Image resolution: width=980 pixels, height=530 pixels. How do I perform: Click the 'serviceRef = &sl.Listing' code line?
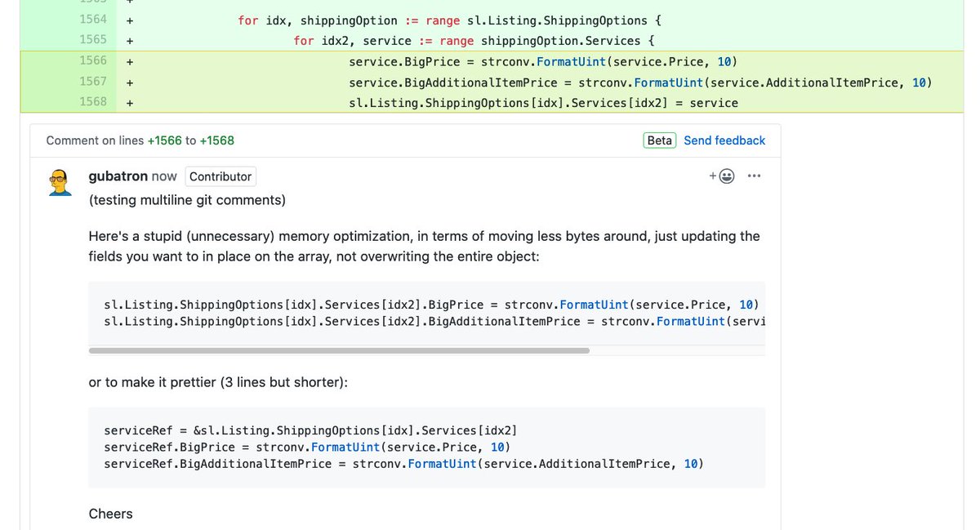click(310, 430)
